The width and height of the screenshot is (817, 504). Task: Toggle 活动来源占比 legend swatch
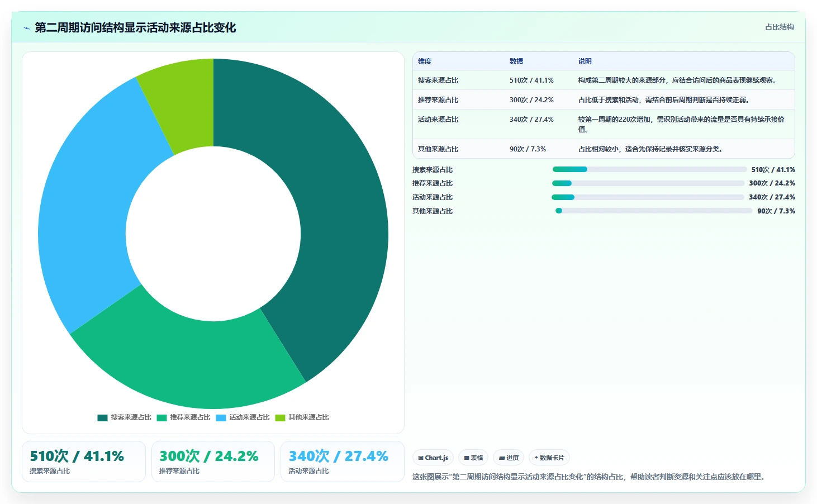[221, 417]
